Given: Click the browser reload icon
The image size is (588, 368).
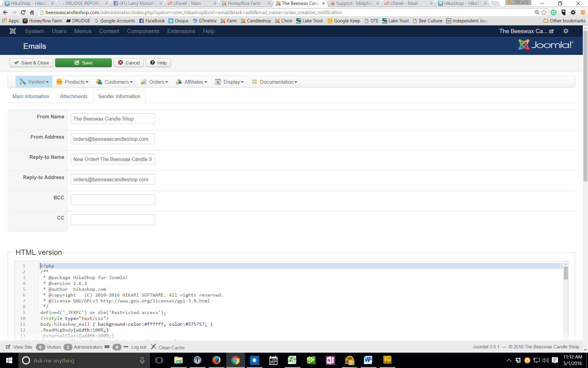Looking at the screenshot, I should coord(23,12).
